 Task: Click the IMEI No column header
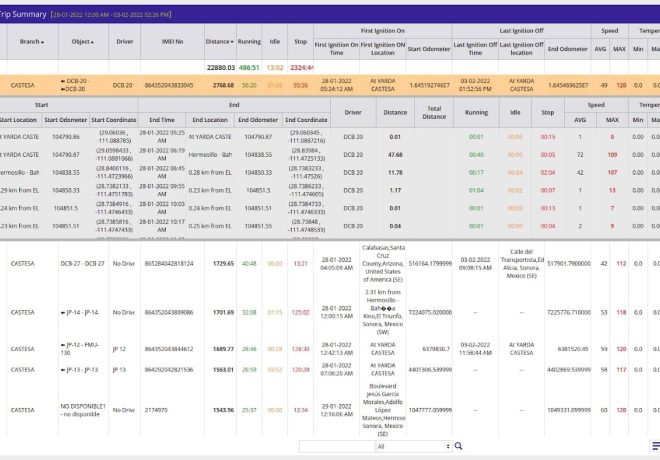(171, 42)
